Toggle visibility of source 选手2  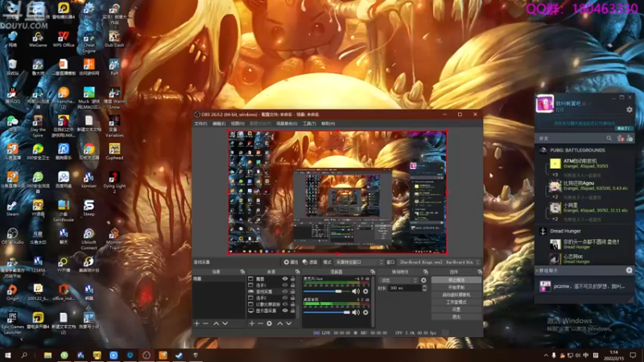tap(285, 298)
